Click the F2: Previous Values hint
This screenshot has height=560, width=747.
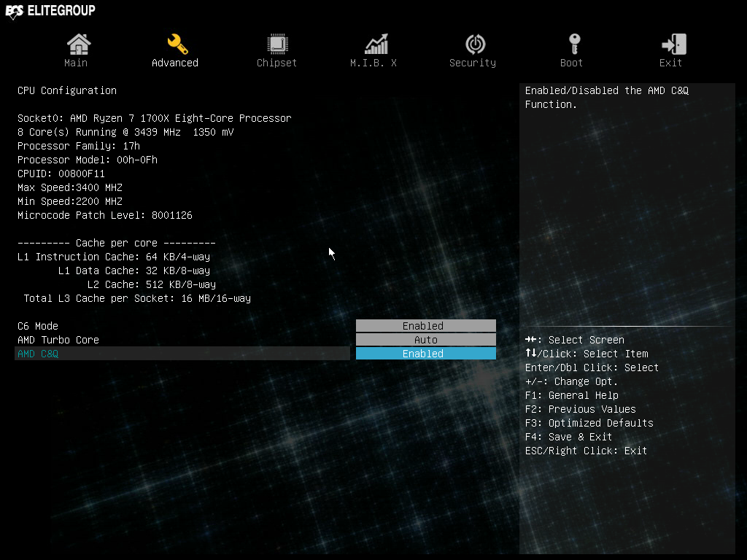point(580,409)
